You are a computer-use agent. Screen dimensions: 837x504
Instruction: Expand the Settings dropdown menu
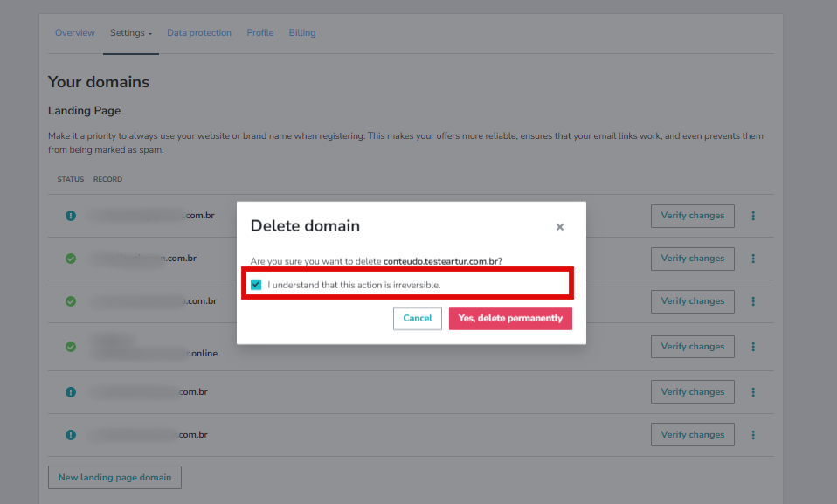130,32
